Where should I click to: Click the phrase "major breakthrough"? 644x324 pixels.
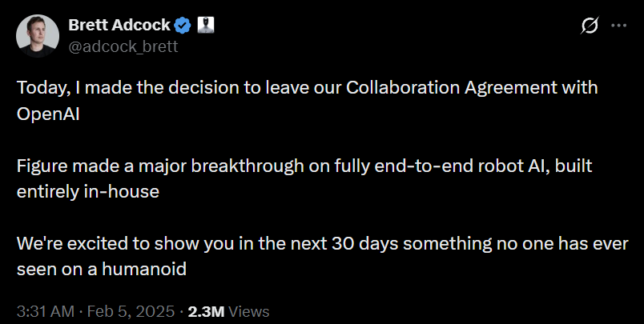click(x=206, y=165)
